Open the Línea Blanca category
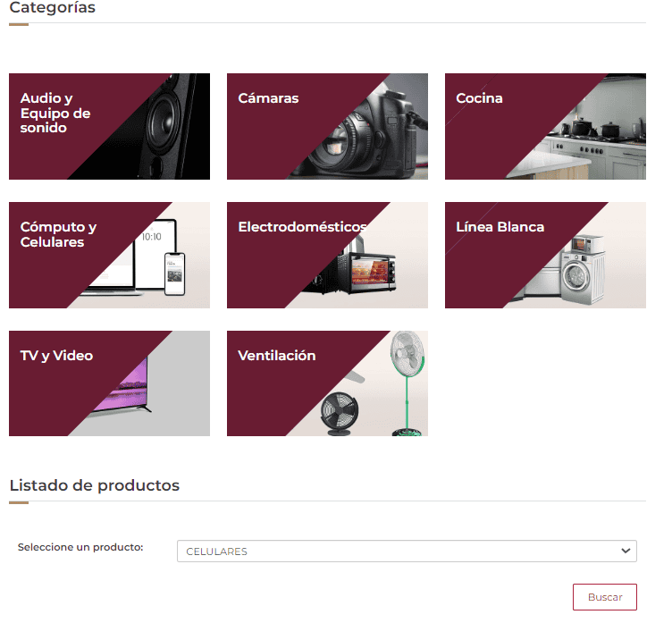Image resolution: width=672 pixels, height=623 pixels. pyautogui.click(x=545, y=255)
